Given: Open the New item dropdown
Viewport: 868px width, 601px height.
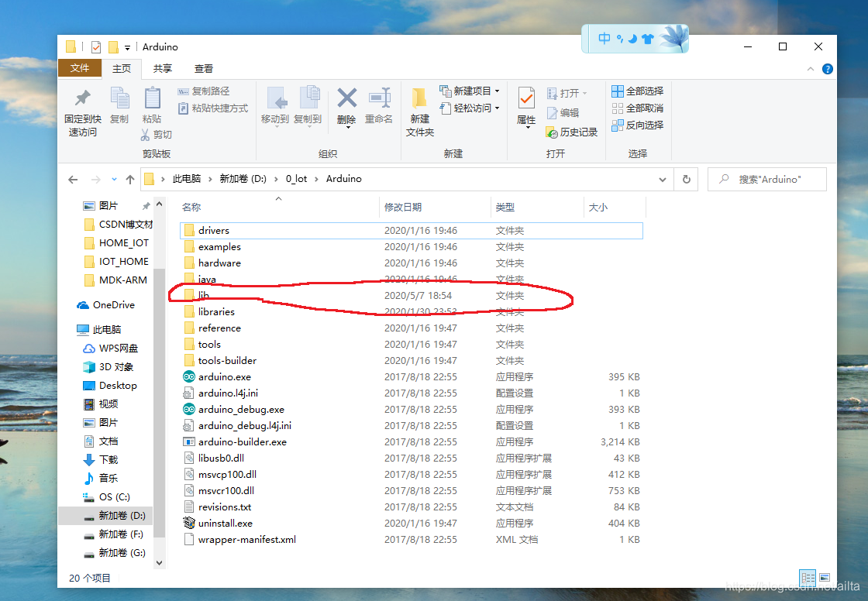Looking at the screenshot, I should [x=470, y=91].
